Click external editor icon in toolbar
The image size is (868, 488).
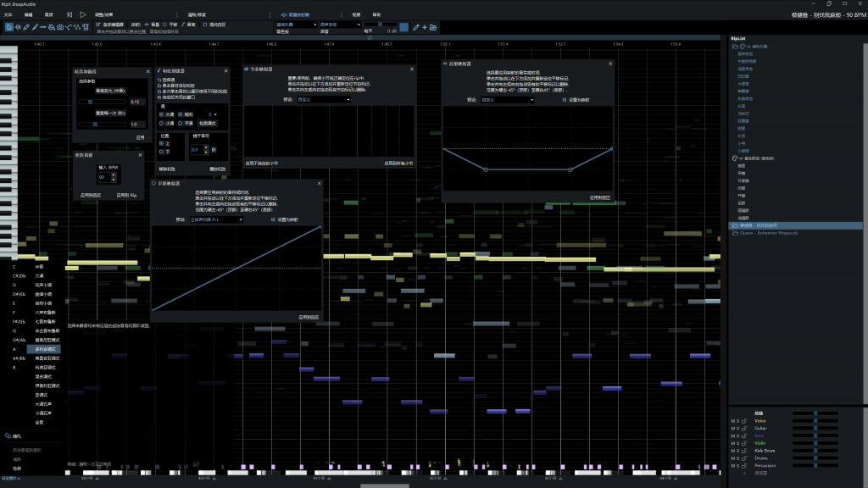pyautogui.click(x=98, y=25)
